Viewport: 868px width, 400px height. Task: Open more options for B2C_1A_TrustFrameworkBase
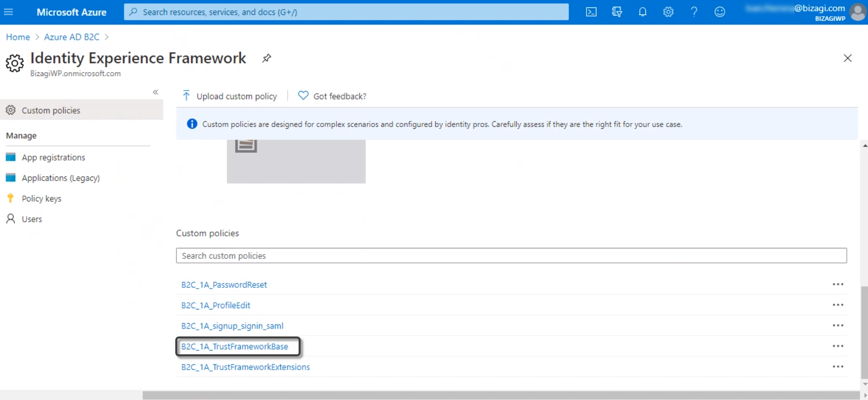point(838,346)
